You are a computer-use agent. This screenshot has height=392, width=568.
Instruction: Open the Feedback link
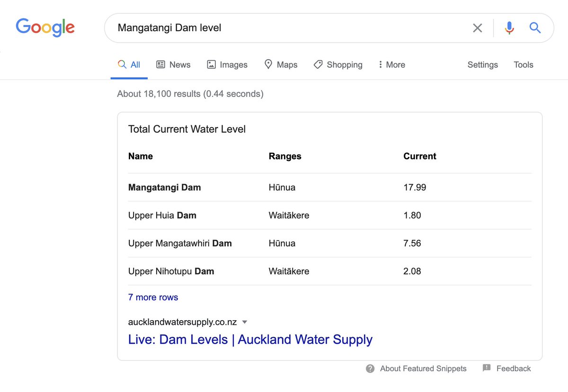pyautogui.click(x=514, y=369)
